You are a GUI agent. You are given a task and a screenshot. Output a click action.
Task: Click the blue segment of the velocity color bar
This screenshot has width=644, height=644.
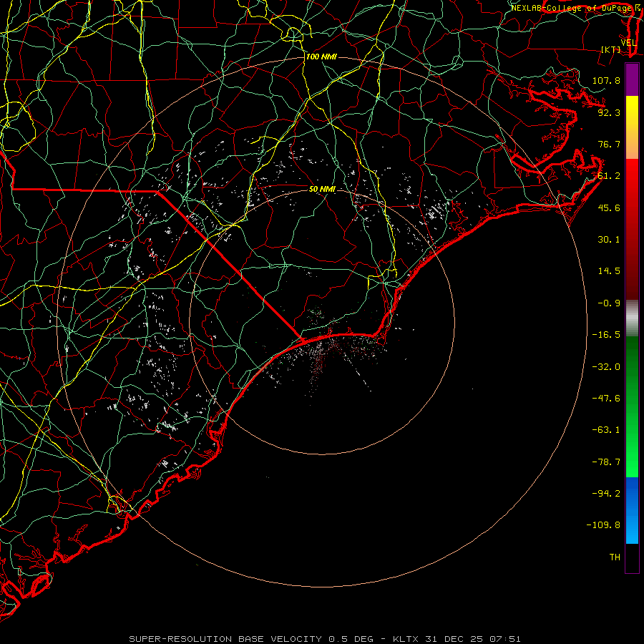[x=632, y=510]
